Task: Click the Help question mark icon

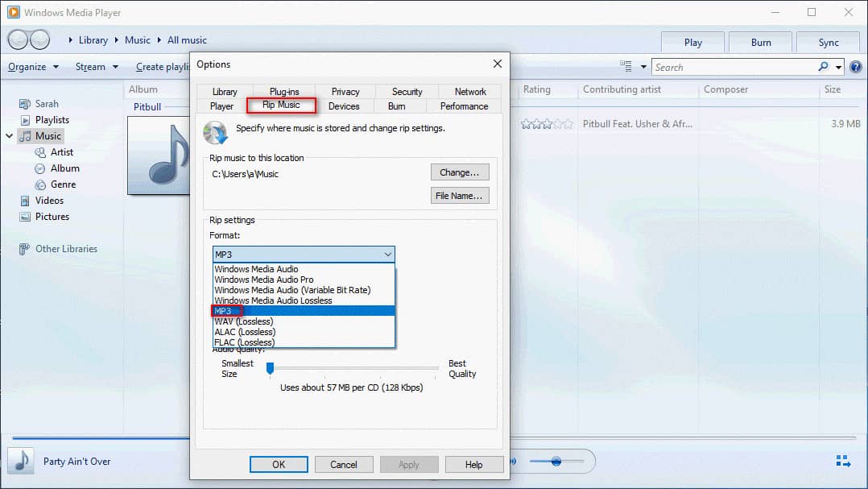Action: tap(855, 67)
